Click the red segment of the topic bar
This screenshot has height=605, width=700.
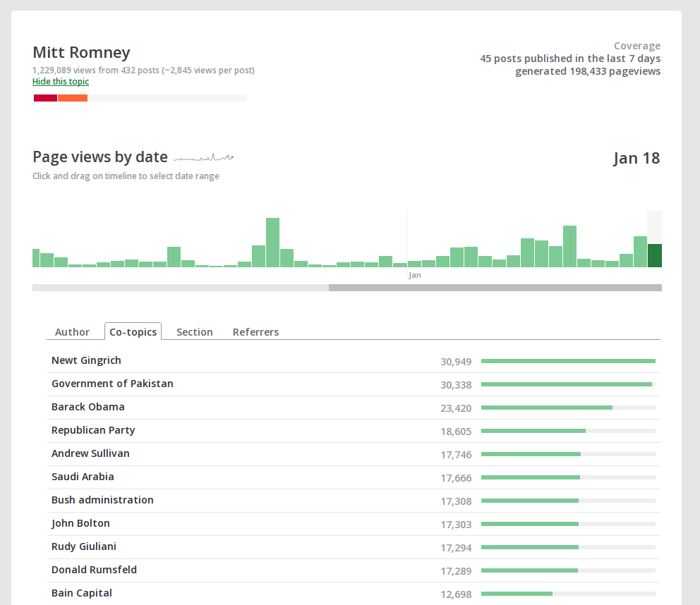coord(46,98)
